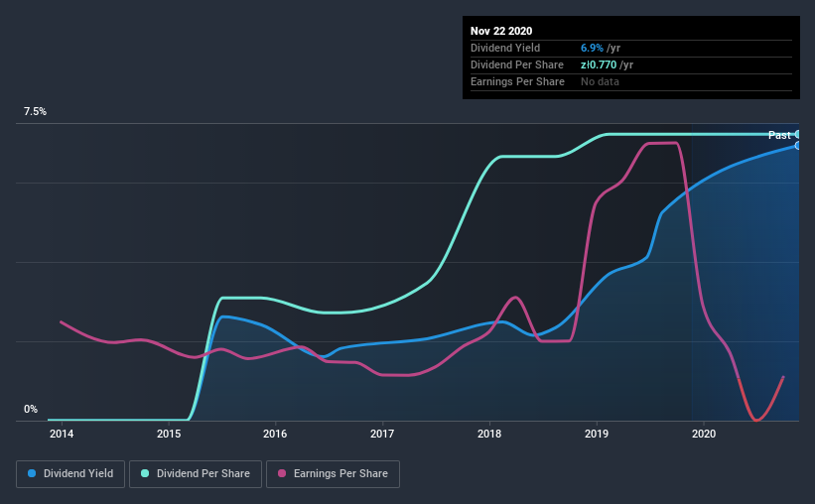
Task: Select the 2016 tick on the time axis
Action: (x=275, y=434)
